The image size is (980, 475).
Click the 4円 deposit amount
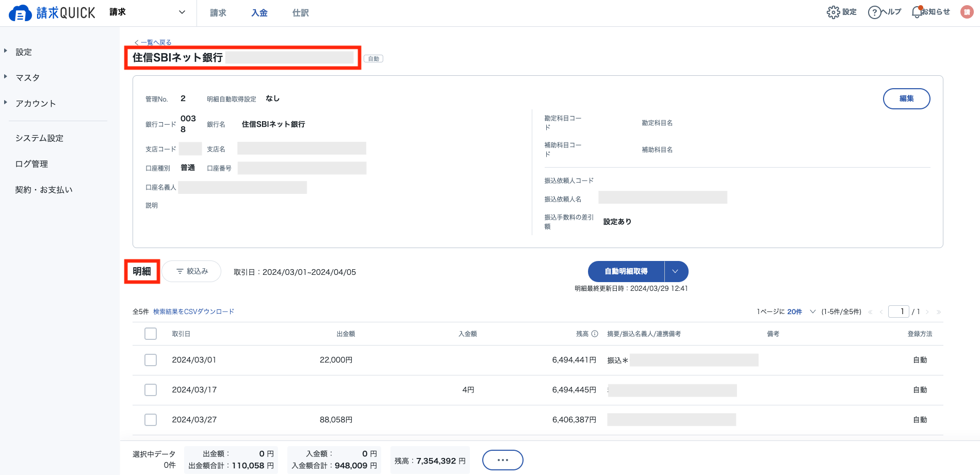[468, 390]
